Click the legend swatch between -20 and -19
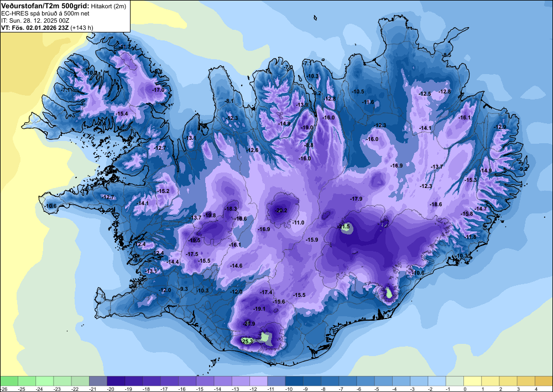553x392 pixels. pos(116,381)
